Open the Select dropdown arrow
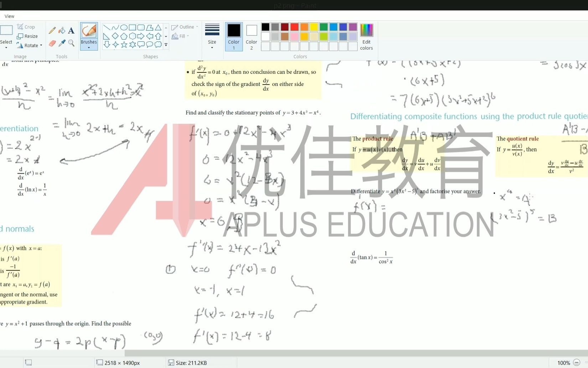 (x=6, y=47)
